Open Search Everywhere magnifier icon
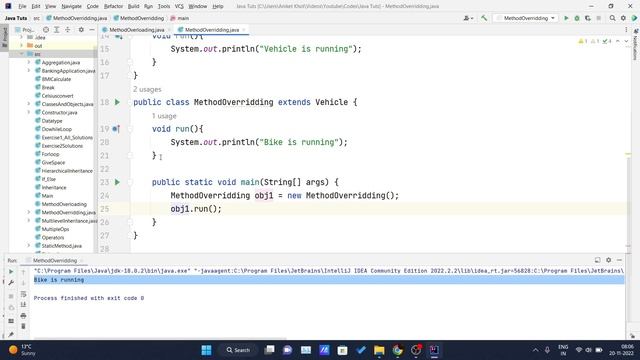 pos(612,18)
